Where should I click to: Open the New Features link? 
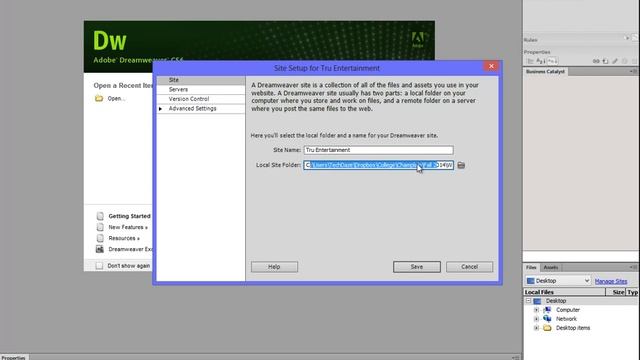(128, 227)
